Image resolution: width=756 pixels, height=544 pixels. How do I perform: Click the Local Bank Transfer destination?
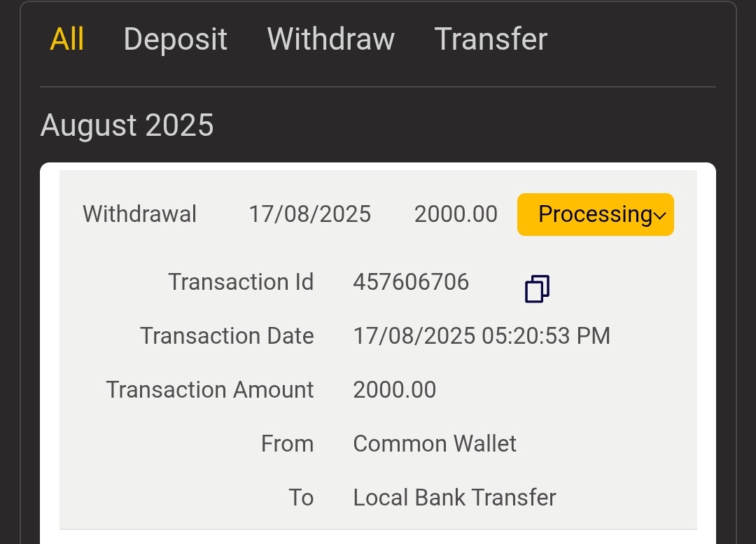click(x=454, y=498)
